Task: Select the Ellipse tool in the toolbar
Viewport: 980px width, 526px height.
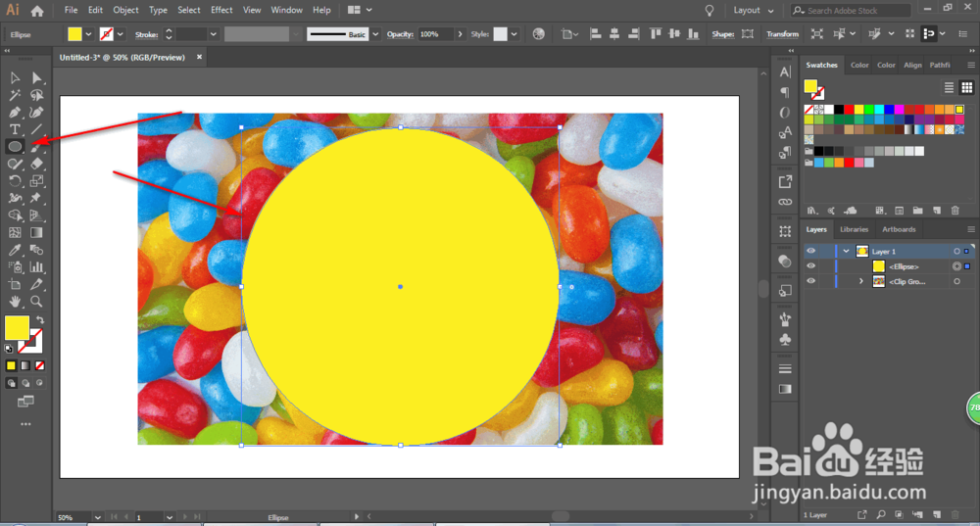Action: [x=15, y=146]
